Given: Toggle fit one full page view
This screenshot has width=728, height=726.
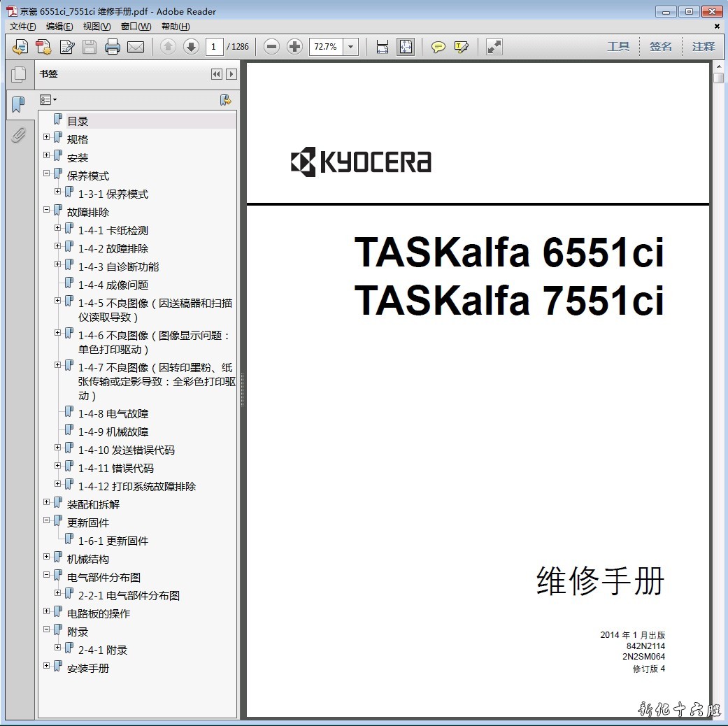Looking at the screenshot, I should tap(406, 47).
